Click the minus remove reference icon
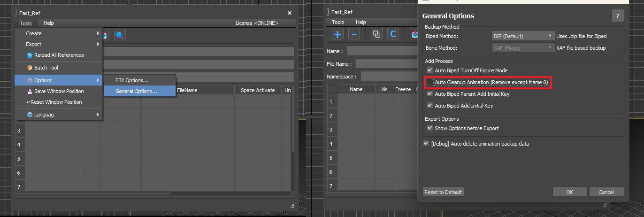The image size is (644, 217). tap(354, 34)
